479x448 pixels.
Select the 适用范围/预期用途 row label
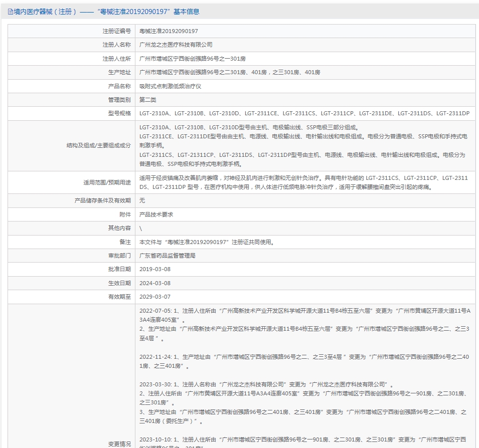(107, 182)
